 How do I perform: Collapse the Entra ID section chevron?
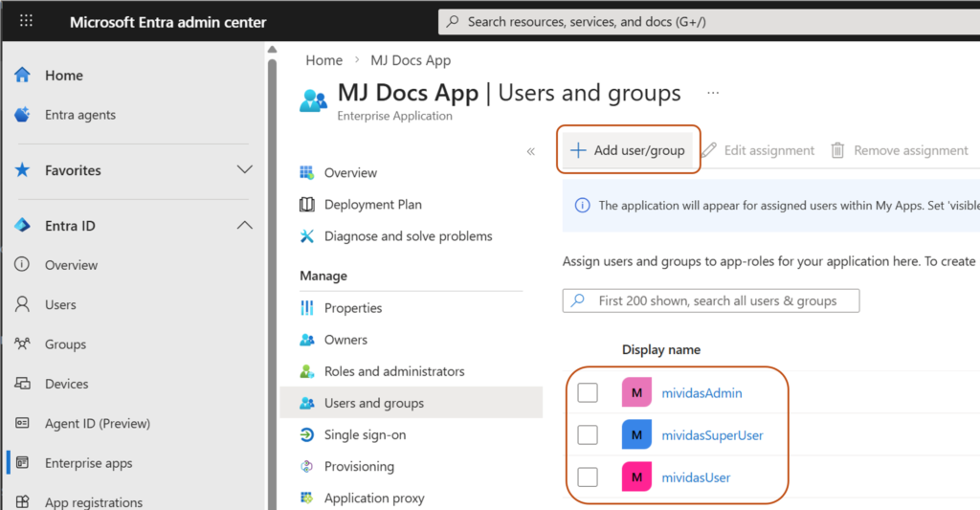click(x=244, y=226)
